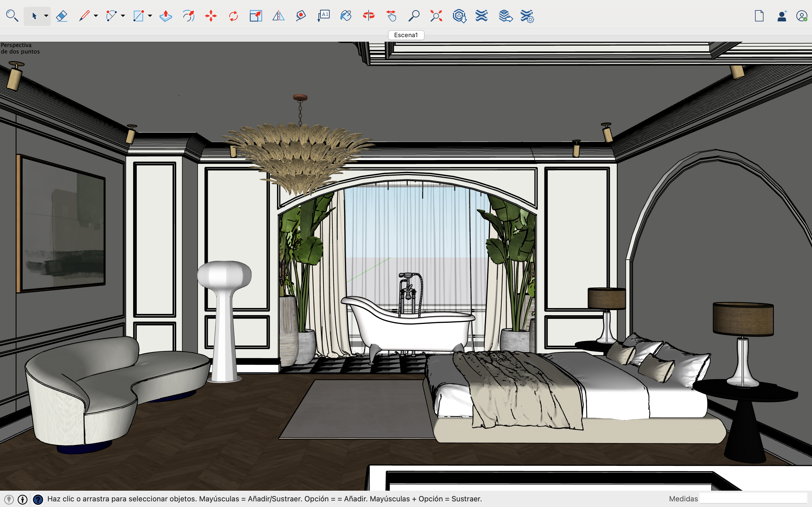Choose the Paint Bucket tool
The height and width of the screenshot is (507, 812).
[x=346, y=16]
